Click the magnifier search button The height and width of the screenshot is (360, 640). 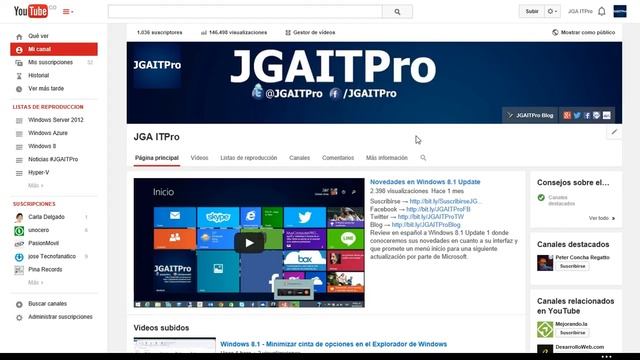click(397, 12)
